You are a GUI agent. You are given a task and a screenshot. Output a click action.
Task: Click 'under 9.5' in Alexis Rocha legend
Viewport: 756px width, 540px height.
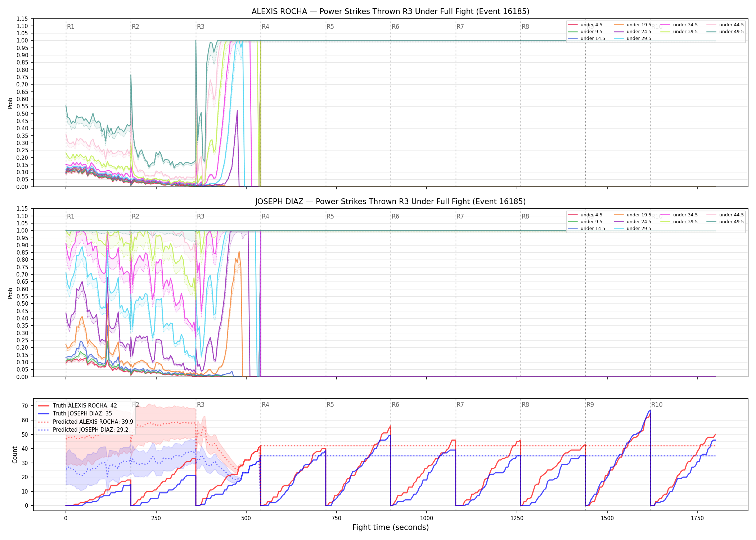[x=591, y=32]
